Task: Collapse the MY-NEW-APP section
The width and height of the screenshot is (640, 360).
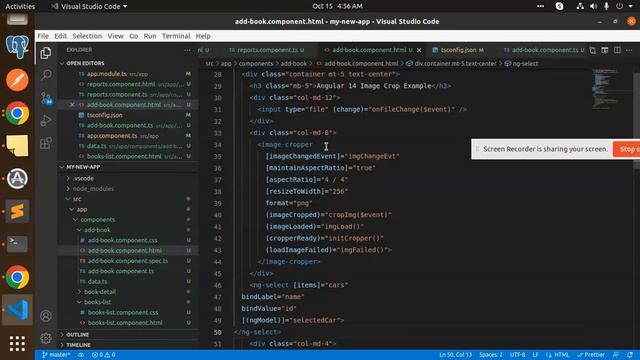Action: tap(83, 167)
